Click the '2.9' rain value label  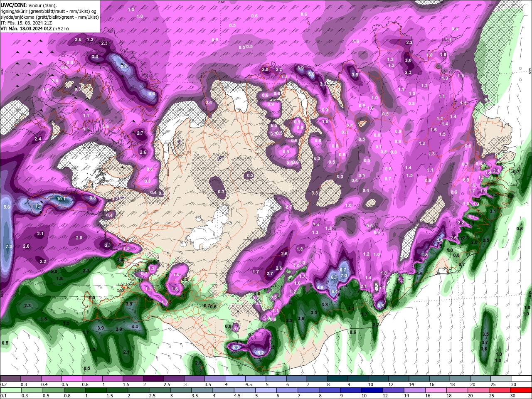click(119, 329)
